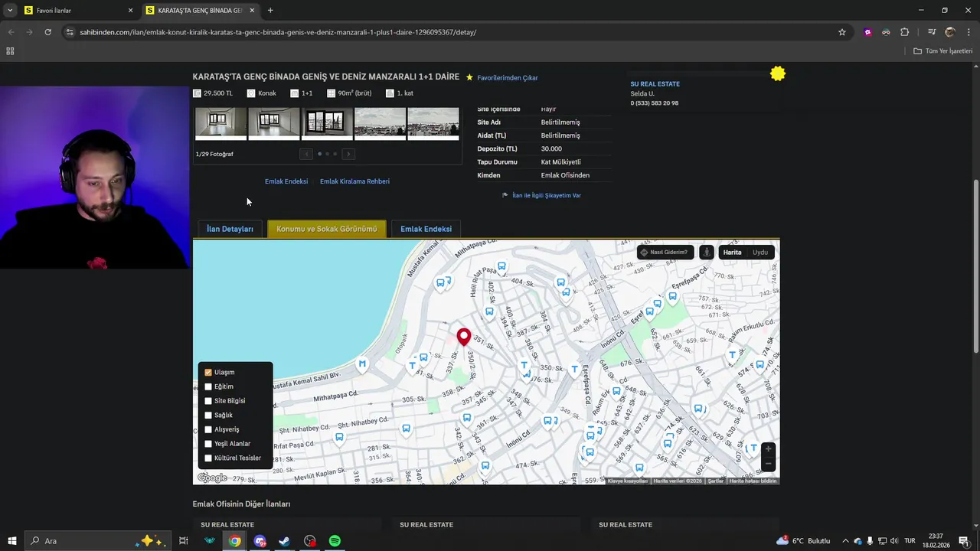Zoom in with the map plus button
Image resolution: width=980 pixels, height=551 pixels.
(x=768, y=449)
